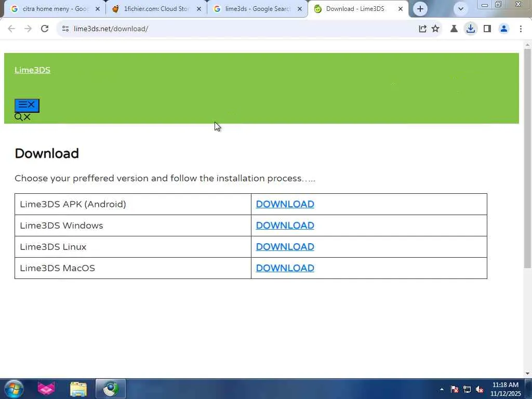The image size is (532, 399).
Task: Select the 'Download - Lime3DS' tab
Action: point(355,9)
